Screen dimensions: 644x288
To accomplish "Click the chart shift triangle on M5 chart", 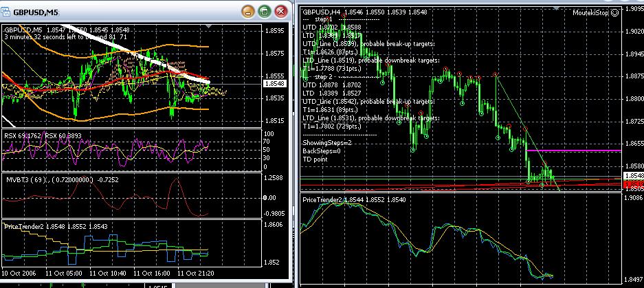I will (x=210, y=26).
